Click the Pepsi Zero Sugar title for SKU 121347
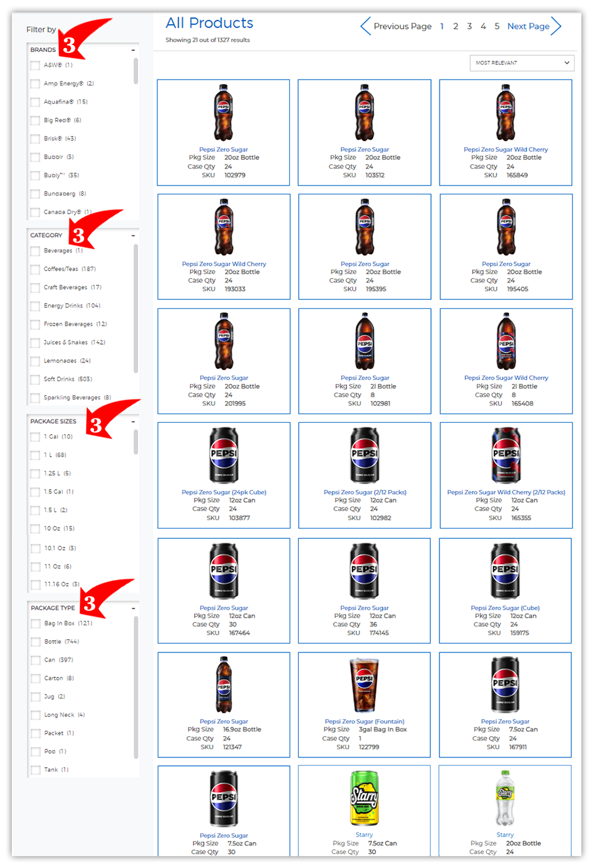The image size is (609, 868). (224, 721)
